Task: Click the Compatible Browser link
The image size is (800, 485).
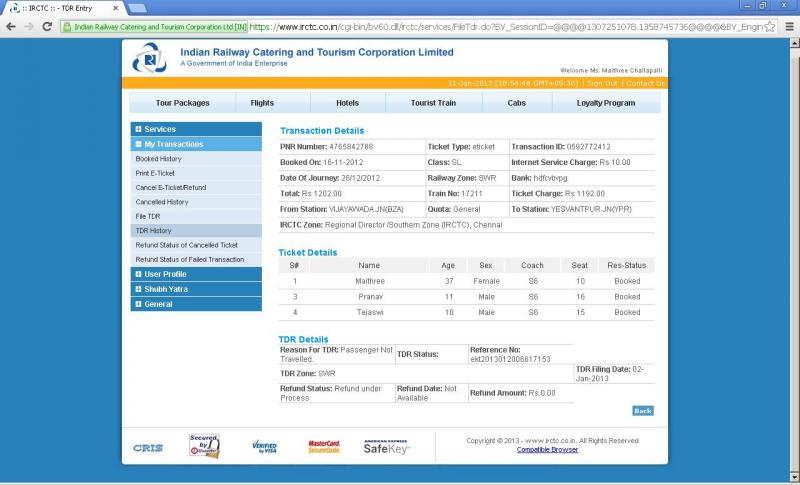Action: (547, 450)
